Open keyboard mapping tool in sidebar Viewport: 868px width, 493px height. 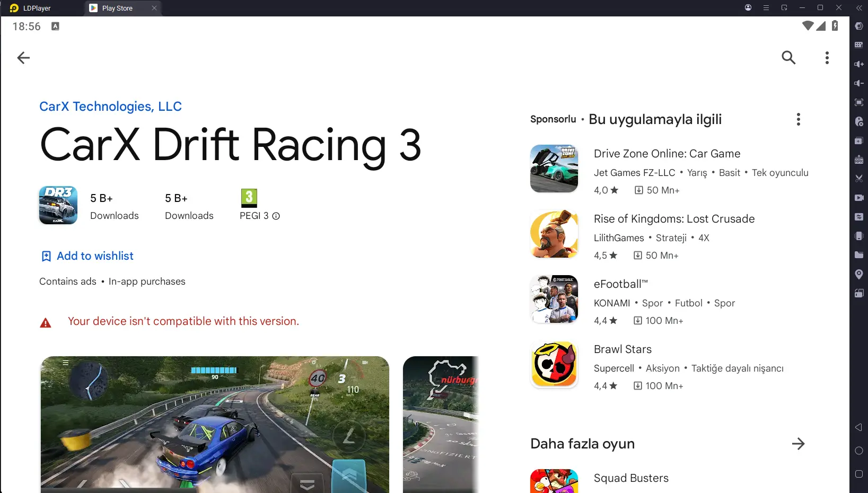(x=859, y=45)
